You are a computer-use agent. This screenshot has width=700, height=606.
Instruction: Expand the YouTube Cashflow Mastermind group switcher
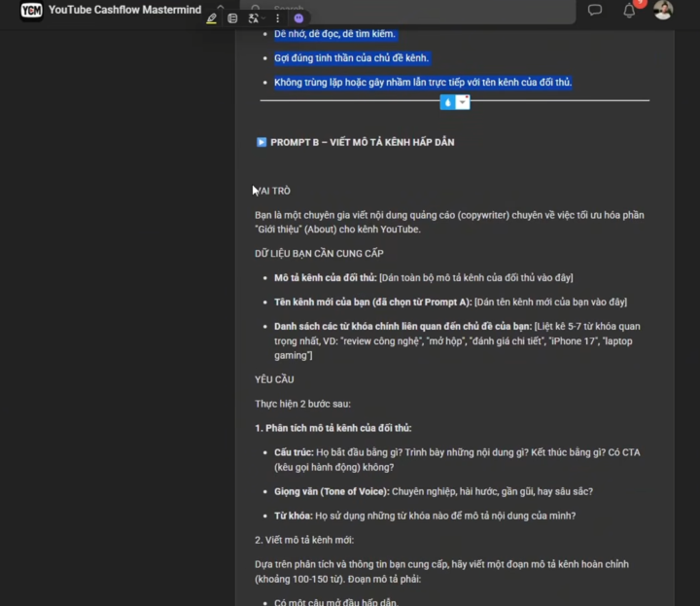(x=220, y=6)
